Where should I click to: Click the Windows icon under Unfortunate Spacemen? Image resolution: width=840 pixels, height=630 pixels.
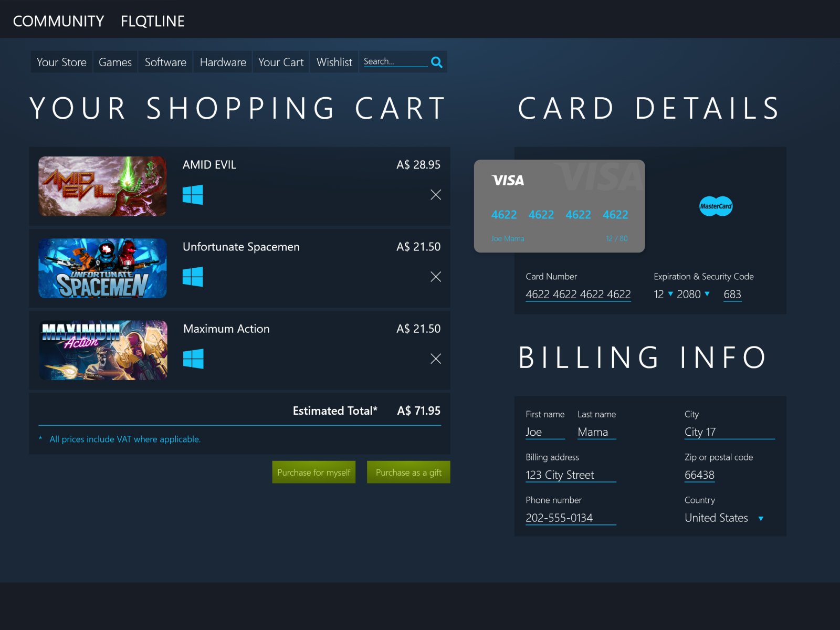coord(193,277)
